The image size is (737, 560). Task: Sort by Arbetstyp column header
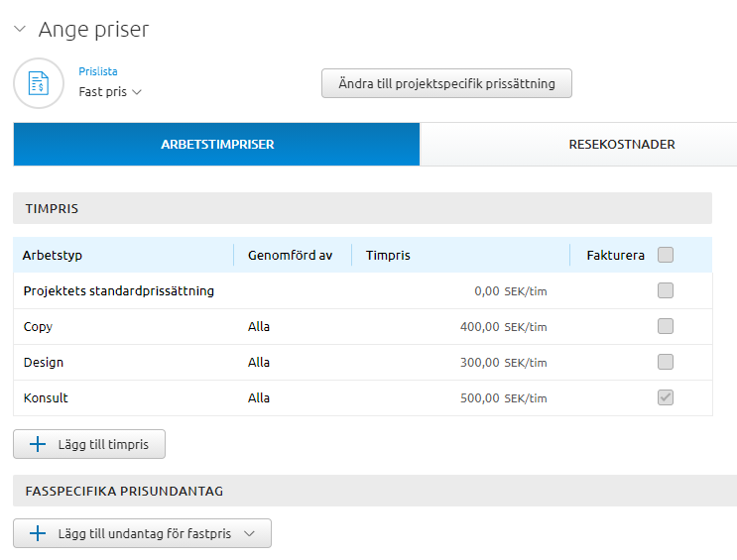pos(53,255)
